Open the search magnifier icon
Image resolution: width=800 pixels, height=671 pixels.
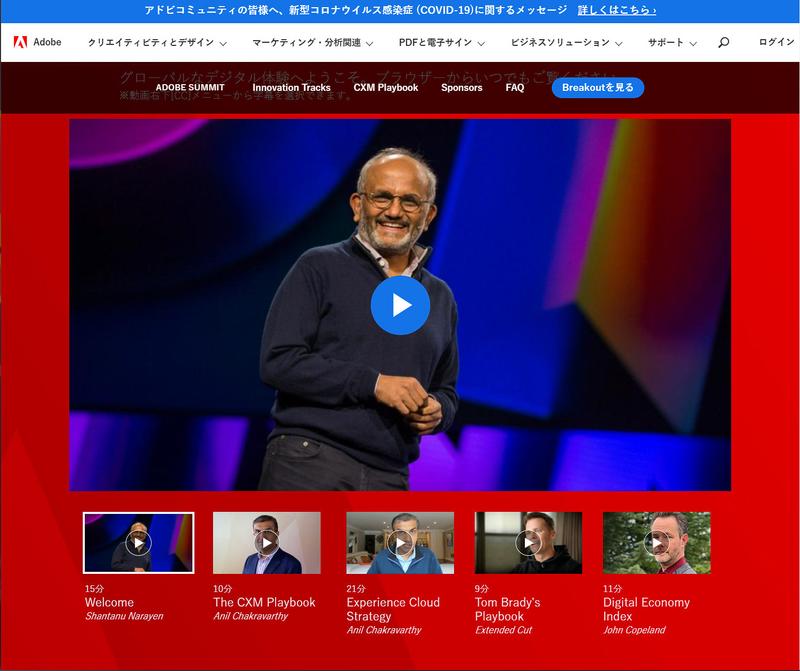(x=723, y=43)
